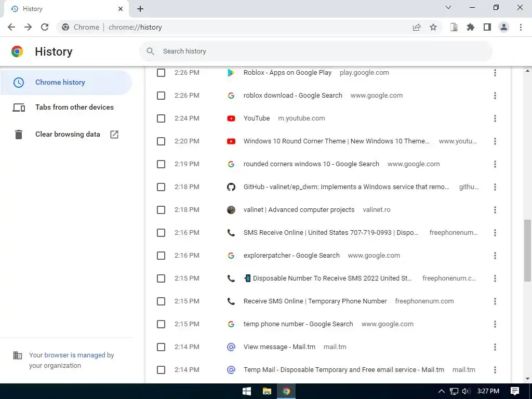Open the tab search chevron in the title bar
This screenshot has width=532, height=399.
click(x=448, y=7)
